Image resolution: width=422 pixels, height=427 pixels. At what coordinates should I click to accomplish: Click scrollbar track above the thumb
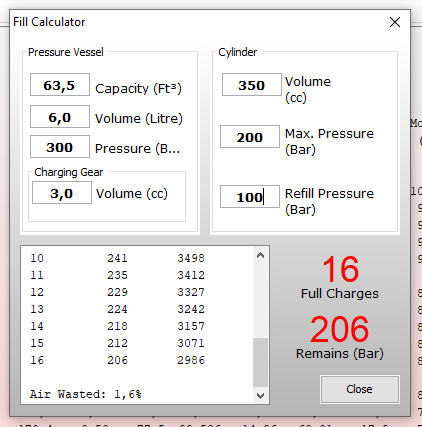(260, 301)
